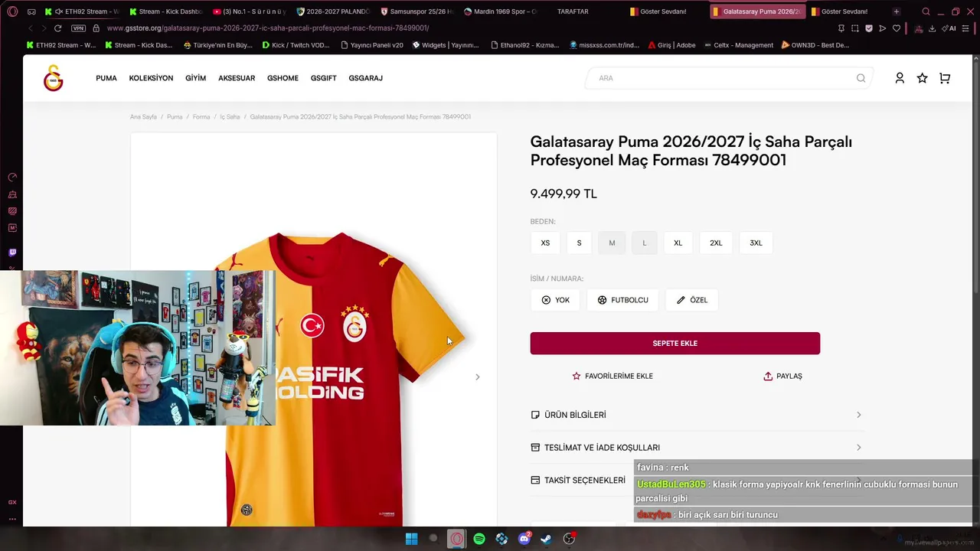The width and height of the screenshot is (980, 551).
Task: Open a new browser tab with plus
Action: coord(897,11)
